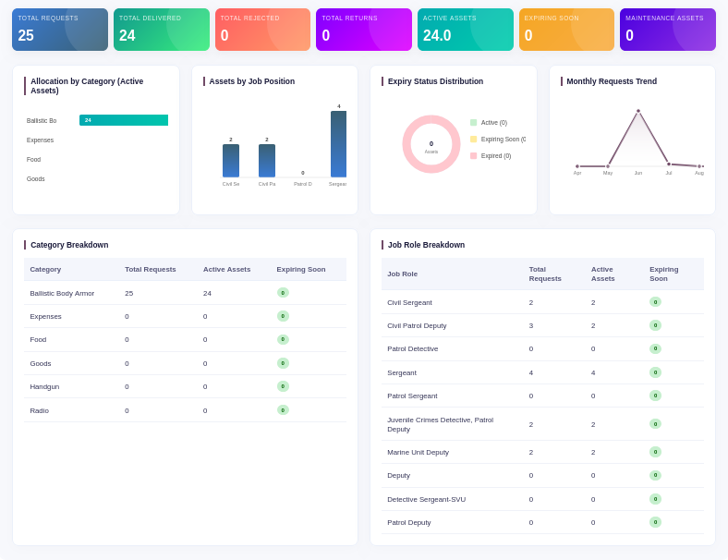Select the Marine Unit Deputy row
Image resolution: width=728 pixels, height=560 pixels.
point(542,452)
